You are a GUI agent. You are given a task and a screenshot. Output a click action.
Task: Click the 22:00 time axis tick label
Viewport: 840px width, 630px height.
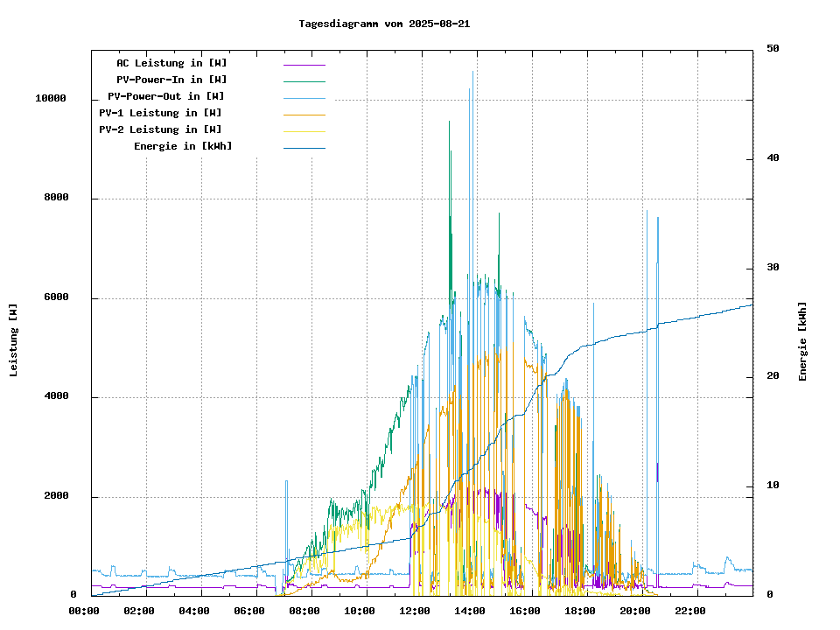click(x=689, y=611)
